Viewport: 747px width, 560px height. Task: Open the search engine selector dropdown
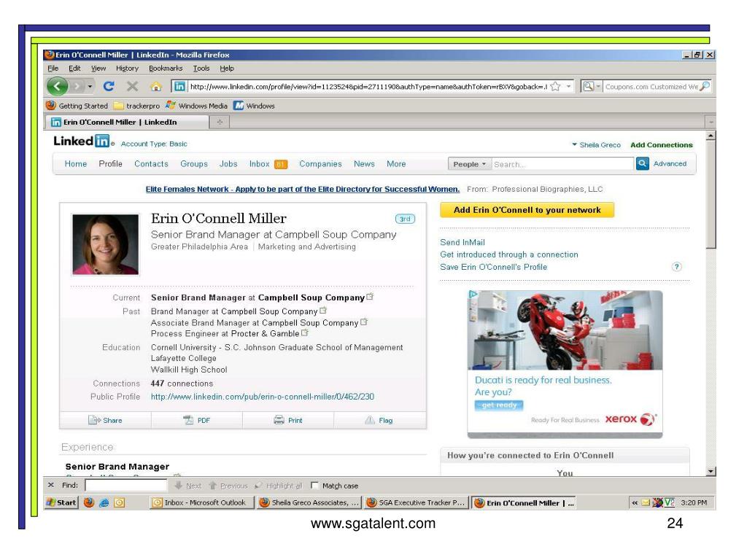tap(591, 86)
